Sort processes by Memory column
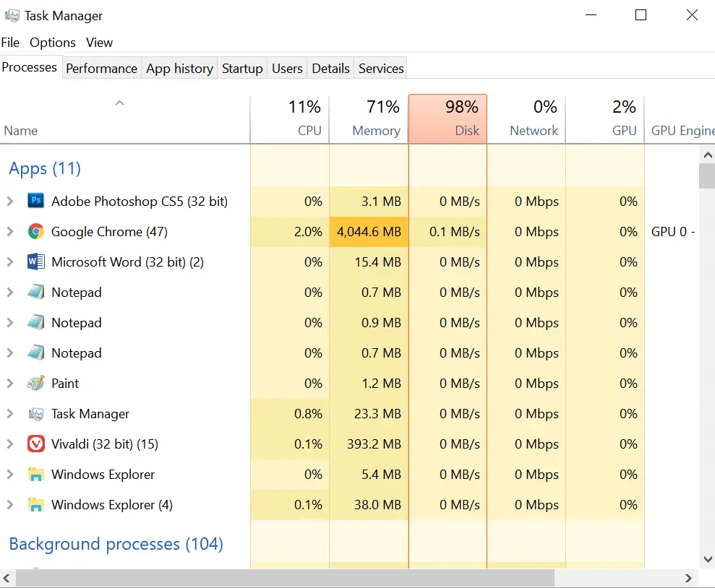 pos(369,119)
